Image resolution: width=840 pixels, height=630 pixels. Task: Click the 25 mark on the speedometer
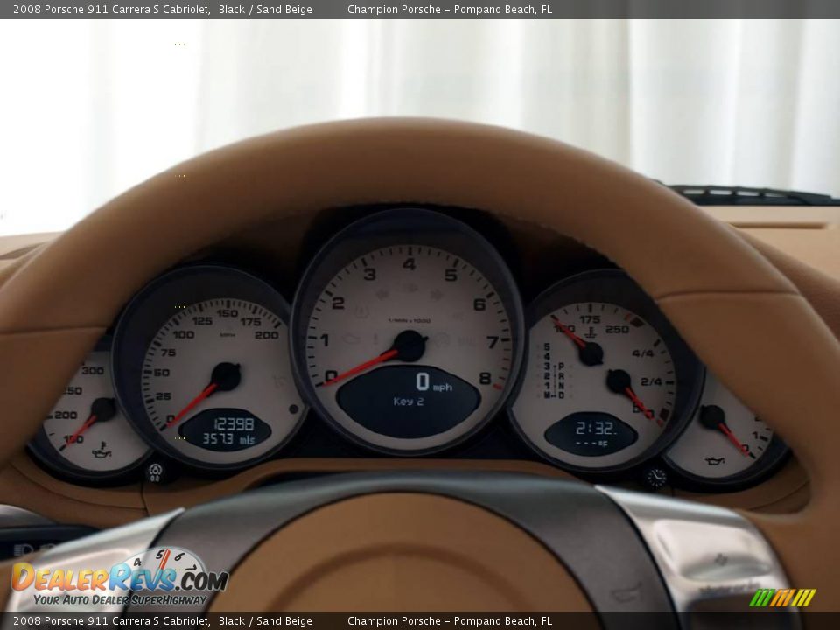163,396
